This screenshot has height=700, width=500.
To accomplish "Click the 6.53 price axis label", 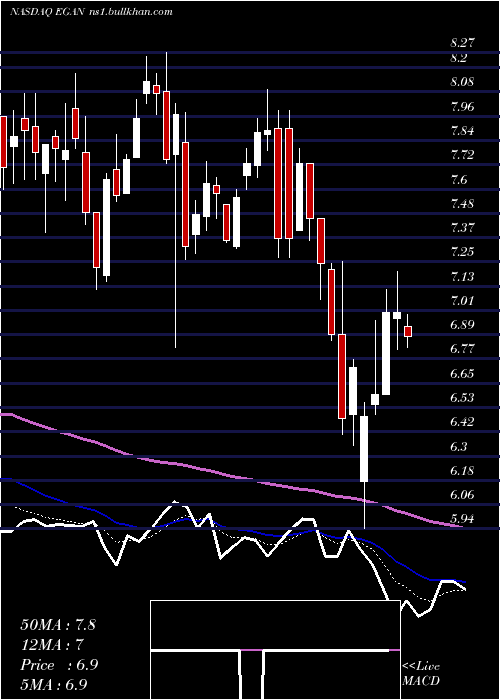I will point(462,397).
